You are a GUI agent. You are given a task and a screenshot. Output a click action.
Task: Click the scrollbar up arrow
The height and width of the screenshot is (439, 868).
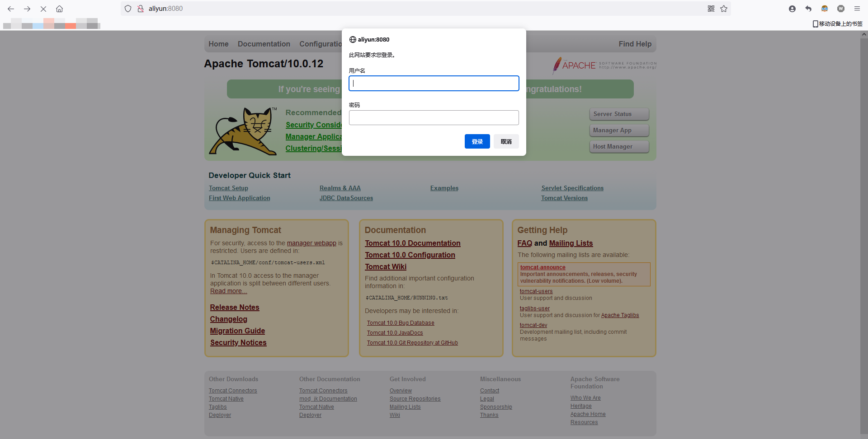click(x=864, y=34)
